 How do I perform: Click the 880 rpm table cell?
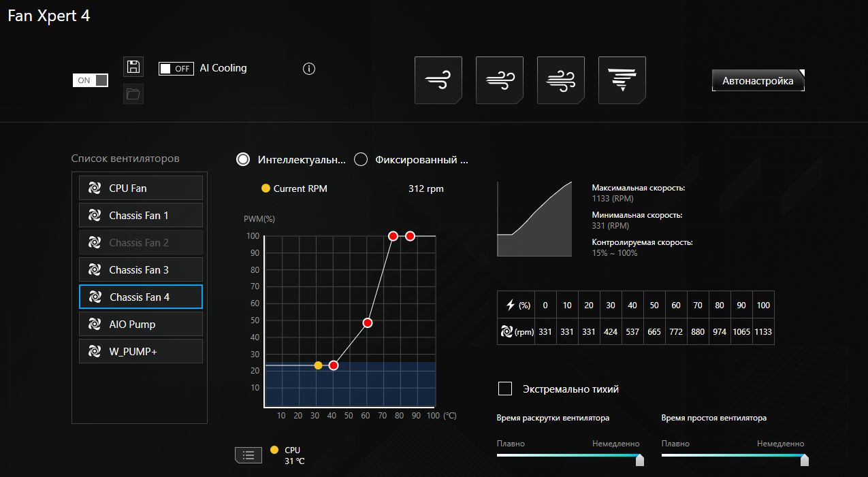[698, 332]
